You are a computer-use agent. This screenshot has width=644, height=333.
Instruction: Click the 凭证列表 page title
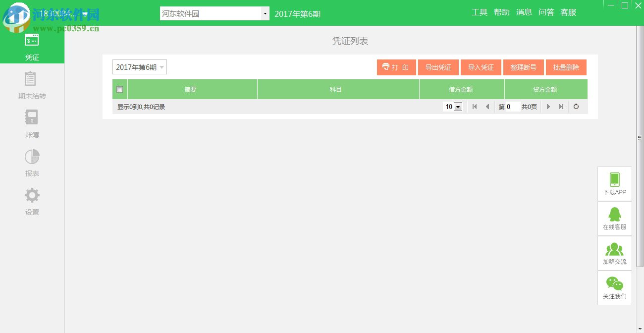350,41
